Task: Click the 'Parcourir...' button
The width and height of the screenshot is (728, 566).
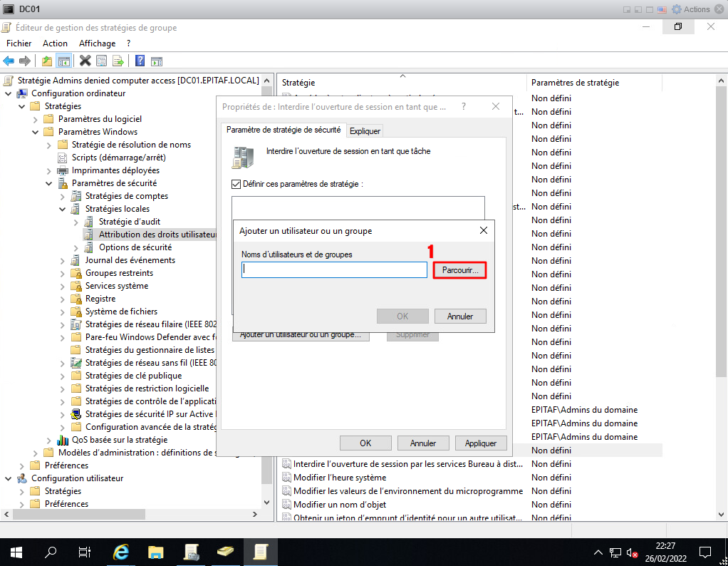Action: click(x=459, y=270)
